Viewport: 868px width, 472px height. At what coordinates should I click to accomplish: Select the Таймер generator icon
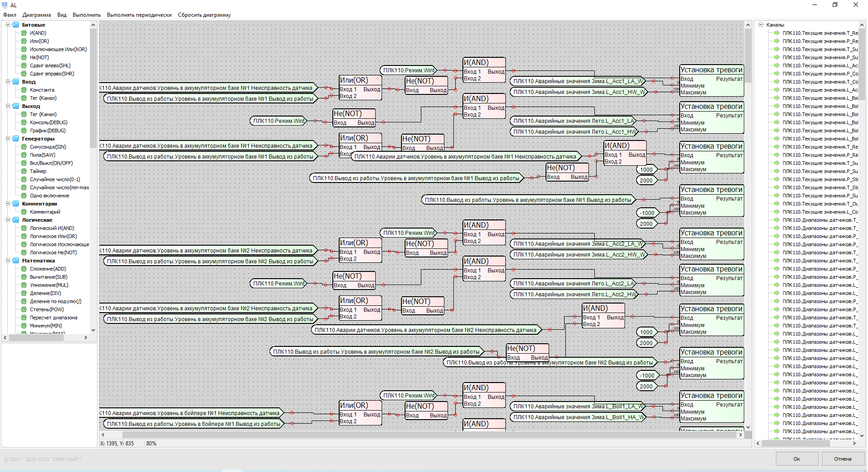[x=24, y=171]
